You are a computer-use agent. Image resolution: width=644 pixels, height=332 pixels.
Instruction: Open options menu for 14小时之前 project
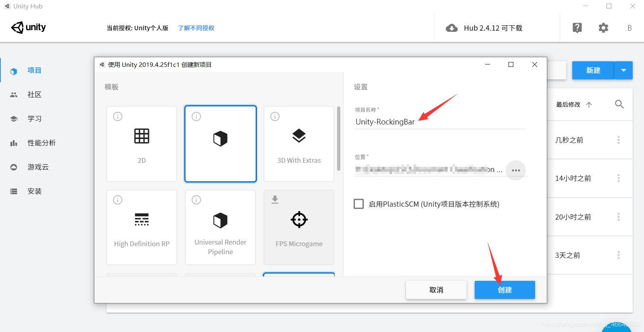(618, 178)
